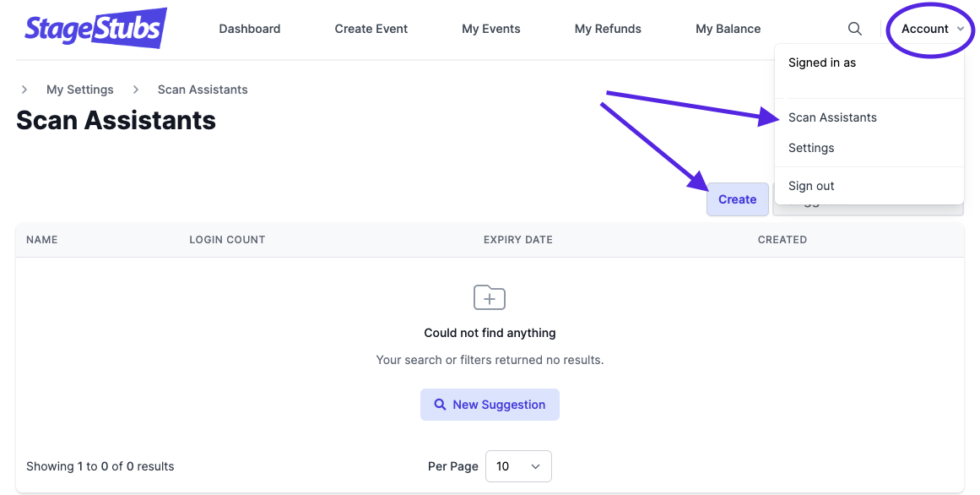
Task: Select Scan Assistants from account menu
Action: 832,117
